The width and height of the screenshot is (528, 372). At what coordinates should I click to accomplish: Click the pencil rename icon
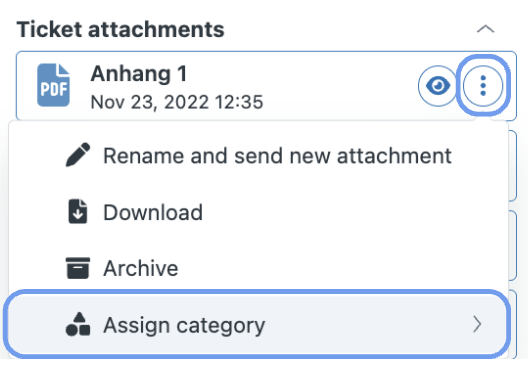point(78,155)
